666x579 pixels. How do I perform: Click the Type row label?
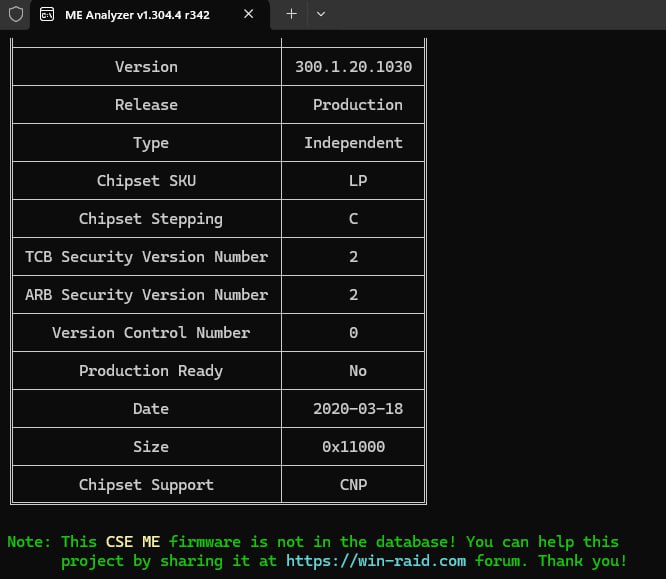[x=151, y=143]
